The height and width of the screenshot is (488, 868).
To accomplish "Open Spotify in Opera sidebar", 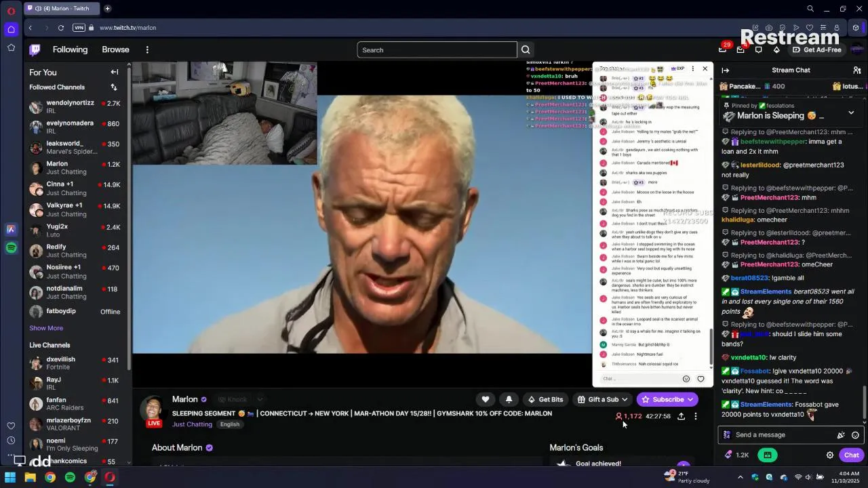I will pos(11,248).
